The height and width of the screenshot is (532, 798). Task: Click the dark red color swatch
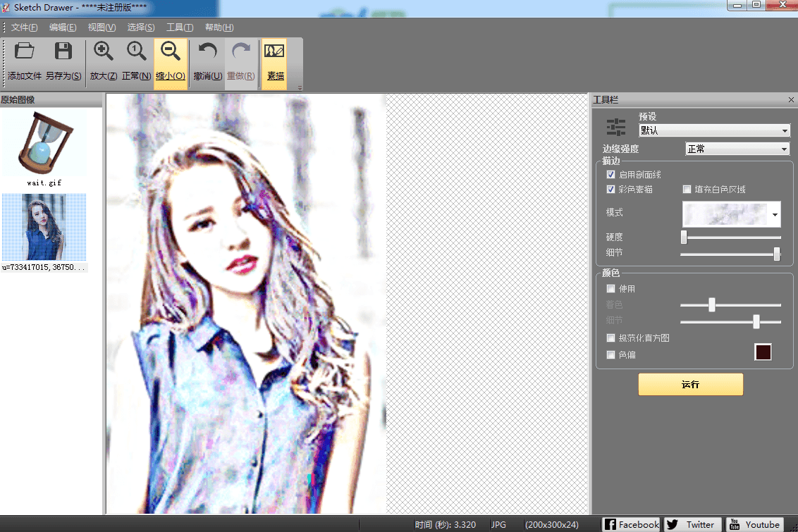pos(763,352)
